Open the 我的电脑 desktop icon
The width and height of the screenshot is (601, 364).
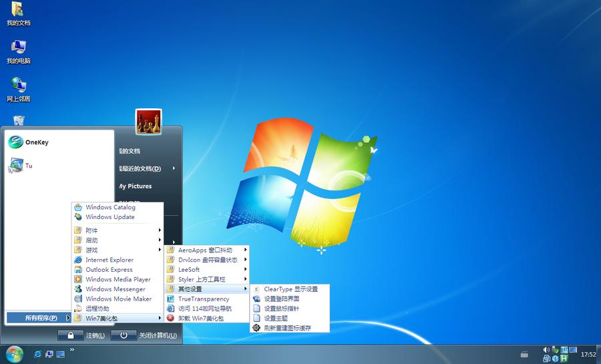click(19, 51)
